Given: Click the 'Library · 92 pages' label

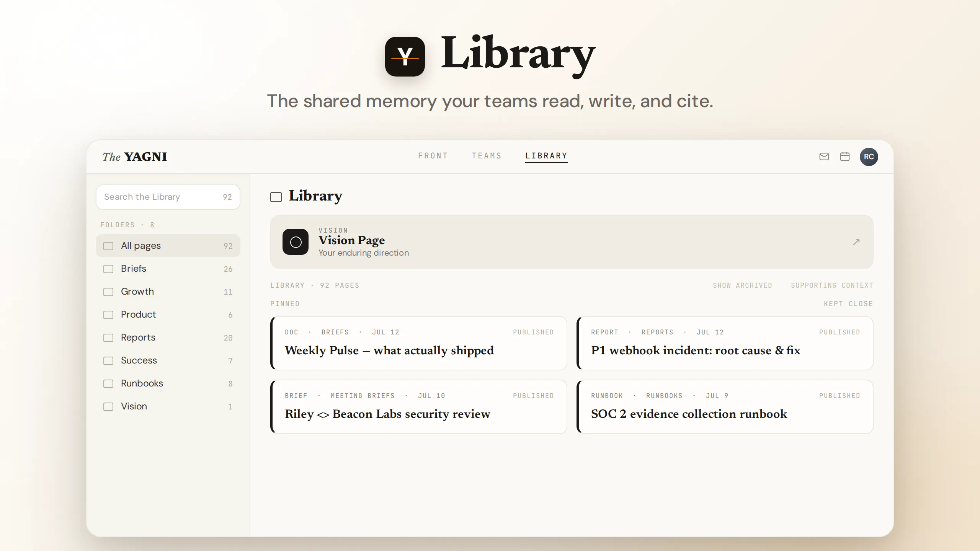Looking at the screenshot, I should pos(315,285).
